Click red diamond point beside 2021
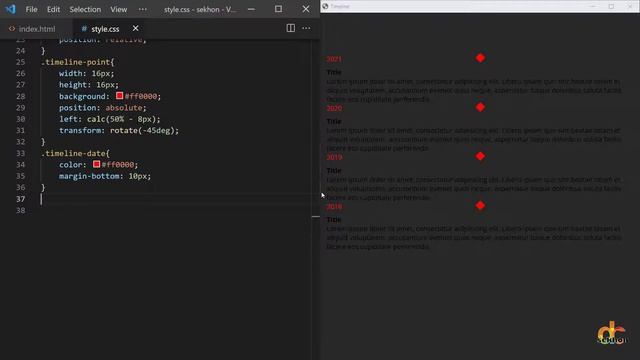This screenshot has width=640, height=360. pyautogui.click(x=480, y=58)
